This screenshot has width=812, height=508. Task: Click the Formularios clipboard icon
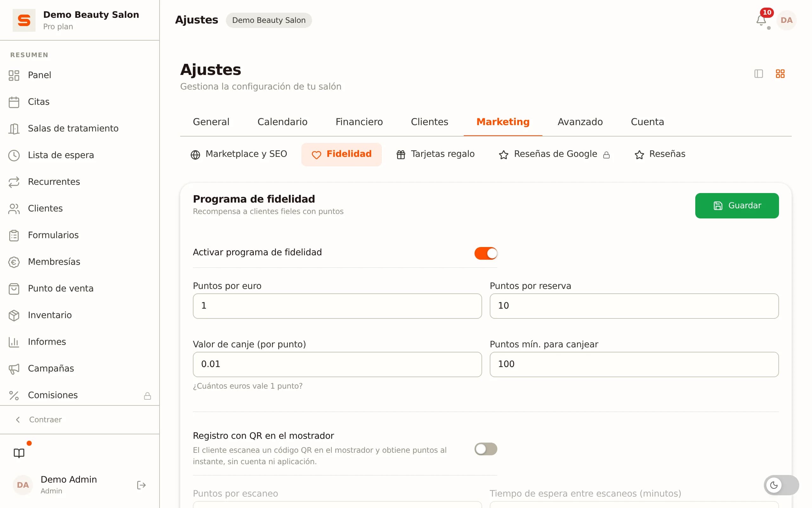[x=14, y=235]
